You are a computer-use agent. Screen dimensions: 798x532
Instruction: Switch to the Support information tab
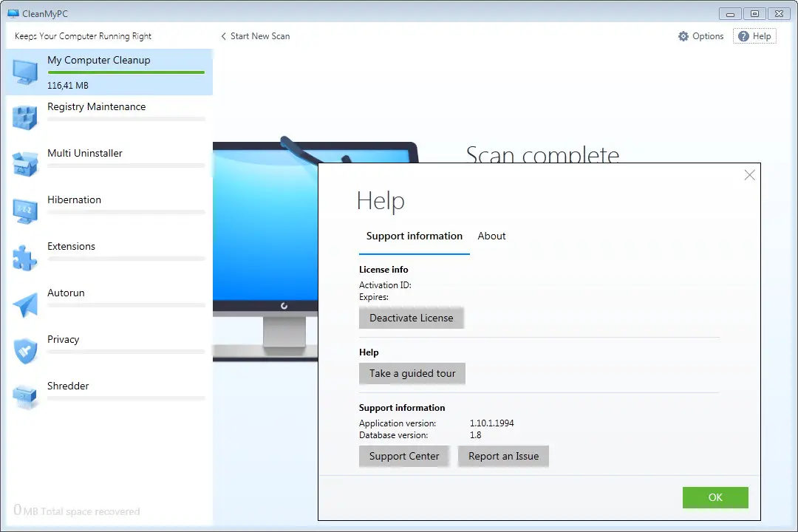click(x=415, y=236)
